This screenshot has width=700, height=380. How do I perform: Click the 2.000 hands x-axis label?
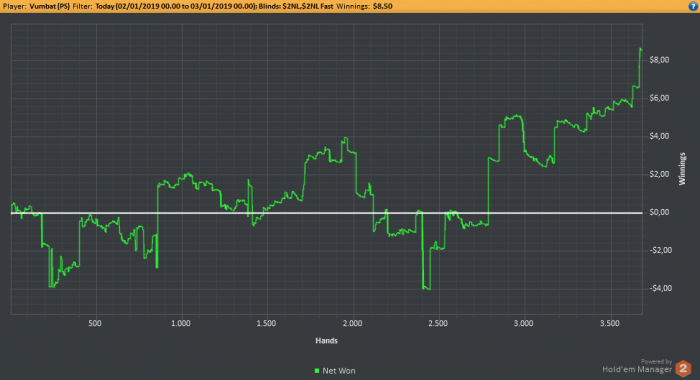(352, 323)
